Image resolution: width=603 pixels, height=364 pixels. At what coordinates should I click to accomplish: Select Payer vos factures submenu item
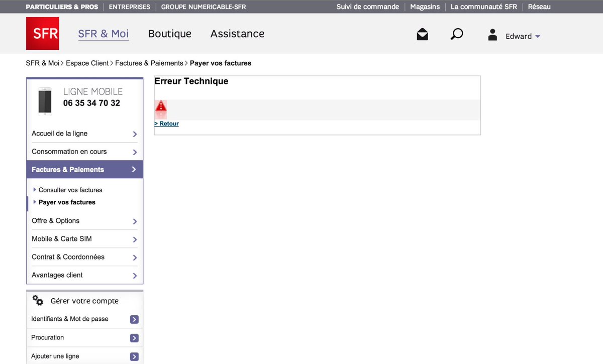[67, 202]
